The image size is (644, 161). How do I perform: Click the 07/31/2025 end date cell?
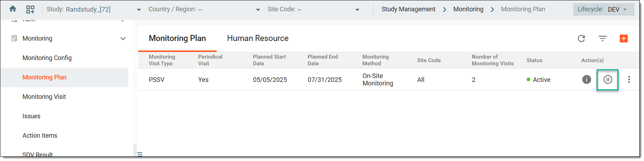(325, 80)
